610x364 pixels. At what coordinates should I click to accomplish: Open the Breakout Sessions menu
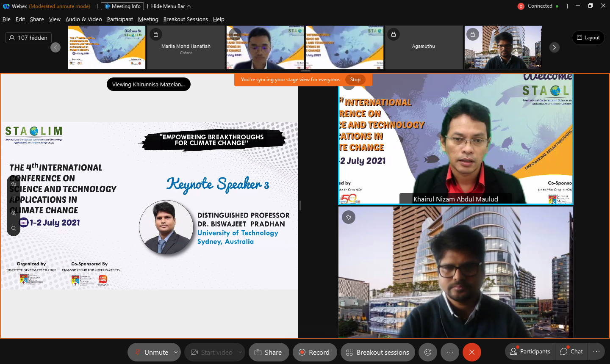coord(186,19)
